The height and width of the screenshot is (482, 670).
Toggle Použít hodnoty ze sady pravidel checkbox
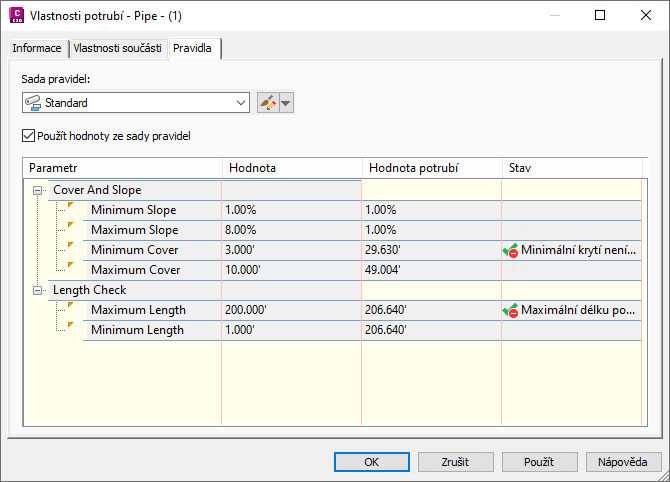click(x=27, y=136)
